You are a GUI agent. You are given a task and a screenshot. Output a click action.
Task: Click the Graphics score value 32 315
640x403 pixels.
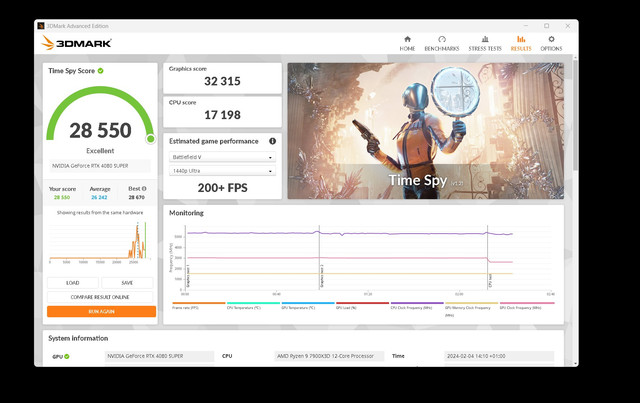click(222, 81)
